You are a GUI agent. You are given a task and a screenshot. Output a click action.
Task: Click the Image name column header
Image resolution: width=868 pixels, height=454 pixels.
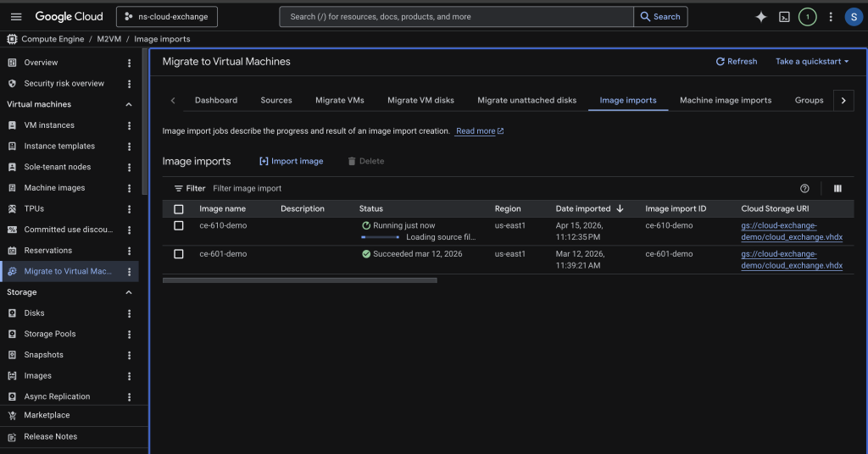click(223, 208)
